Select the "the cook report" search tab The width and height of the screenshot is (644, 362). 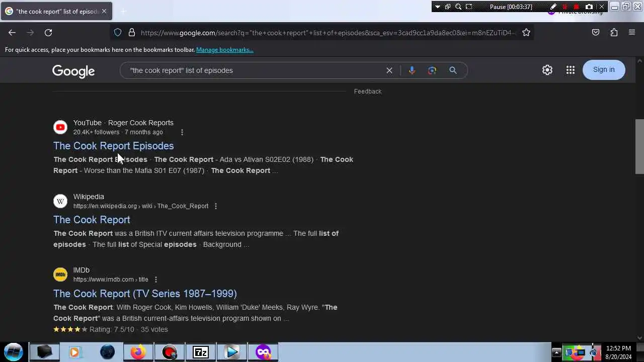56,11
